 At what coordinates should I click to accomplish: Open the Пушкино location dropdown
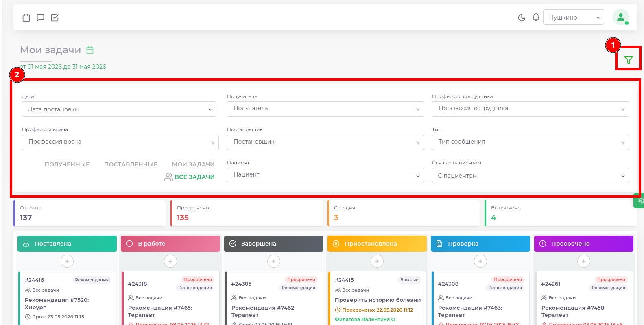(574, 17)
